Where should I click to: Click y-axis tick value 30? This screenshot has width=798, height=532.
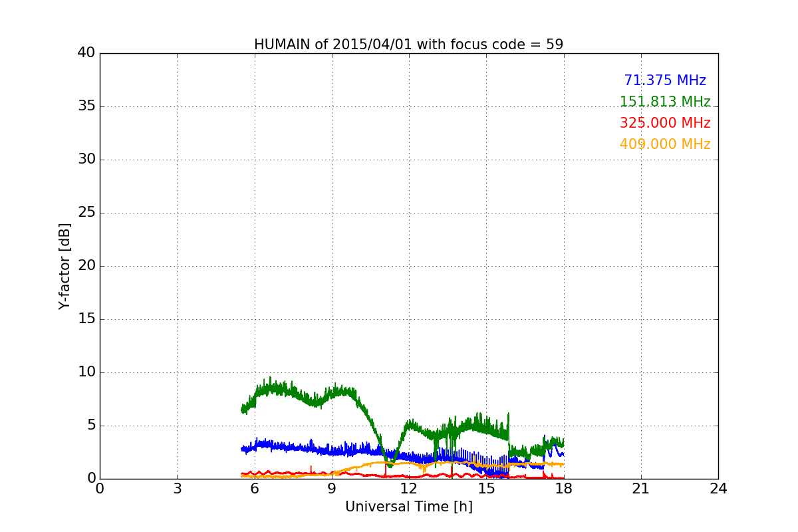[86, 160]
